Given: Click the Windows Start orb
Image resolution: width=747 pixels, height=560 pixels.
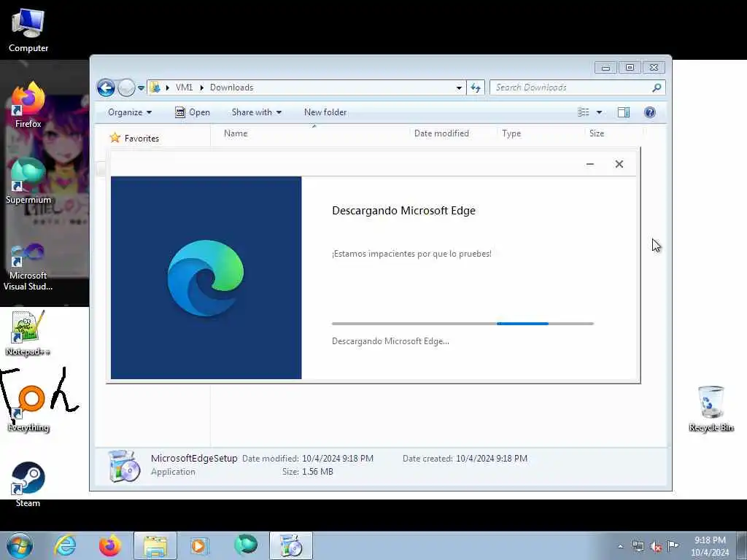Looking at the screenshot, I should point(19,545).
